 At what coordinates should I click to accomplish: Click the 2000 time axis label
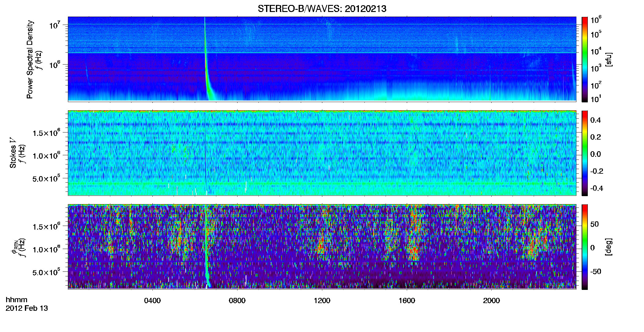(492, 301)
